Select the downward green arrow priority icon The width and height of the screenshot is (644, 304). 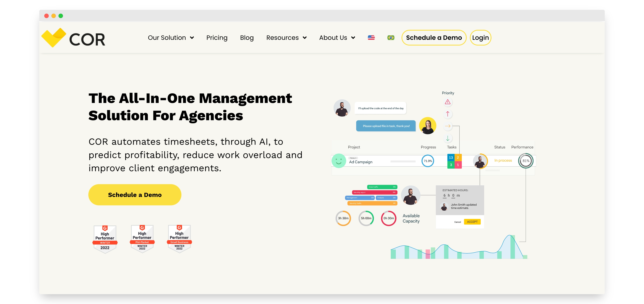point(447,138)
